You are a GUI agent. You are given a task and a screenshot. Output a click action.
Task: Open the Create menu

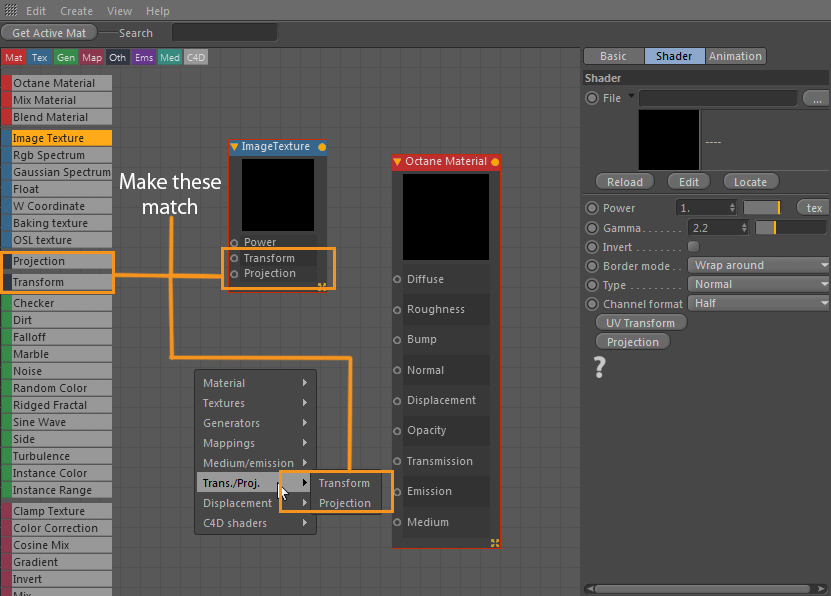coord(76,11)
